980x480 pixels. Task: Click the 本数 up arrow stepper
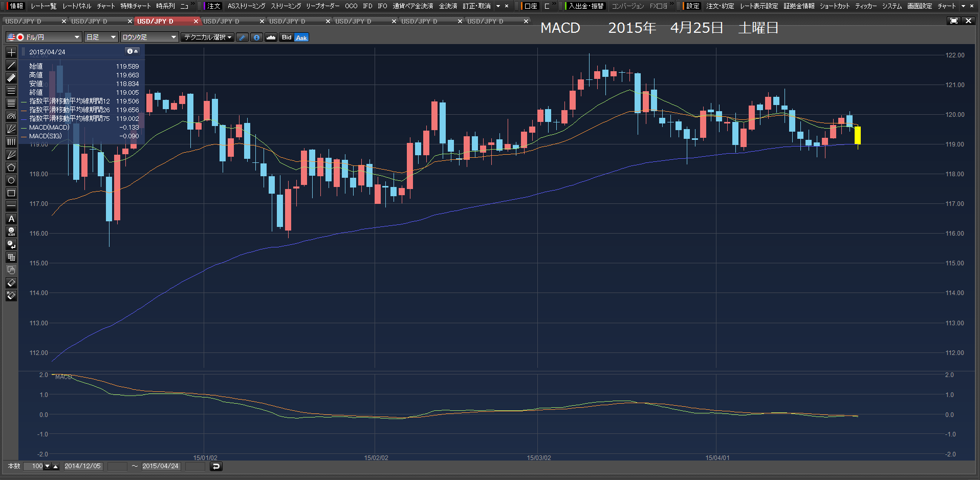tap(56, 466)
